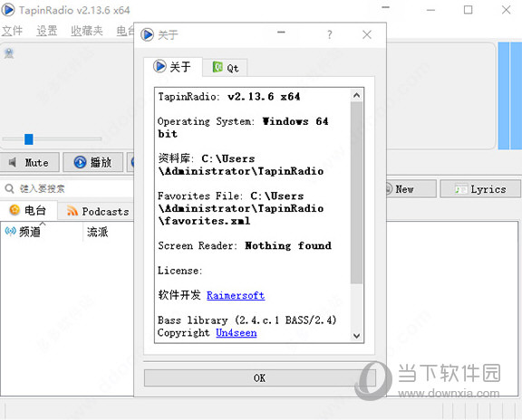Click the OK button in About dialog
The width and height of the screenshot is (522, 420).
[260, 377]
